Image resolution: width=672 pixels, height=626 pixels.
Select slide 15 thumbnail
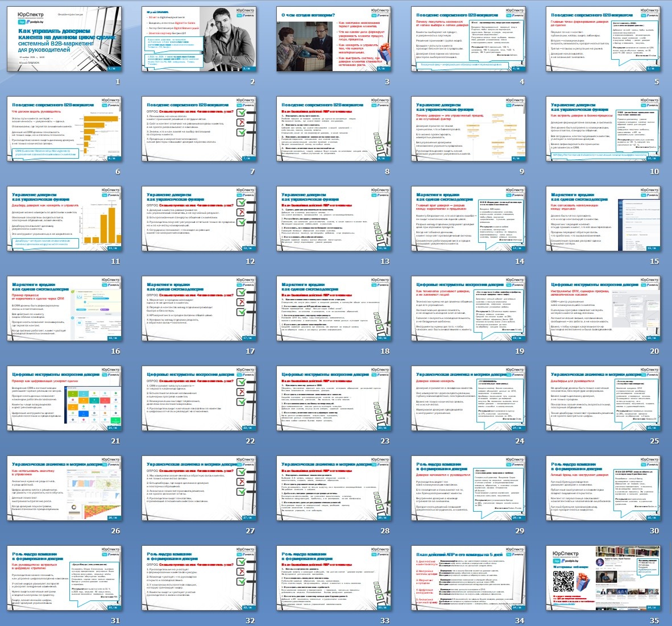603,218
